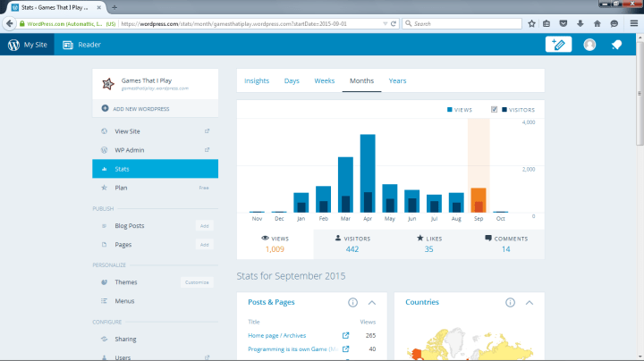
Task: Collapse the Posts & Pages panel
Action: coord(372,303)
